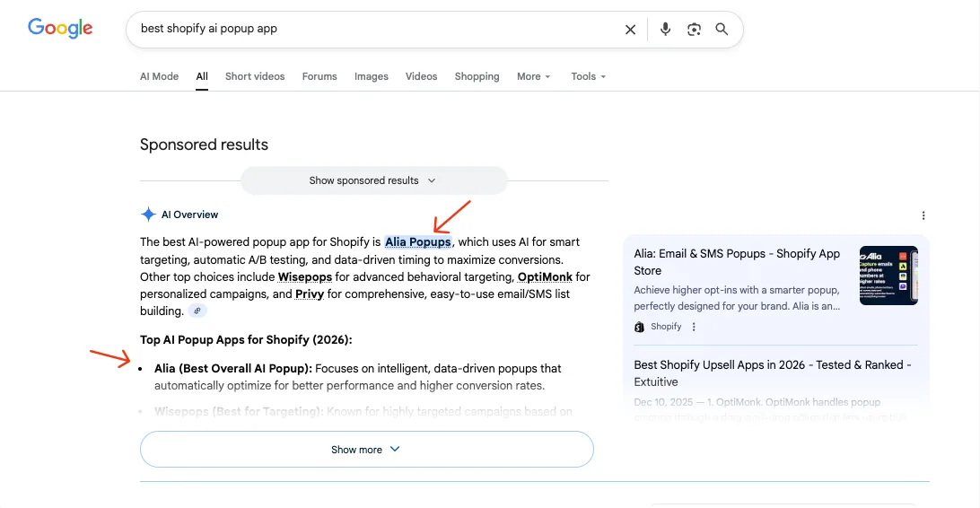Expand Show sponsored results
Image resolution: width=980 pixels, height=508 pixels.
point(373,180)
